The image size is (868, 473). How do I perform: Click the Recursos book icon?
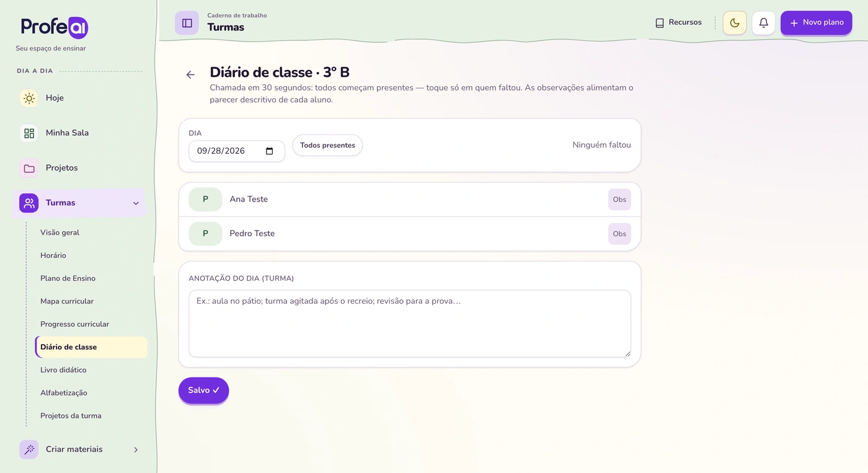tap(660, 23)
